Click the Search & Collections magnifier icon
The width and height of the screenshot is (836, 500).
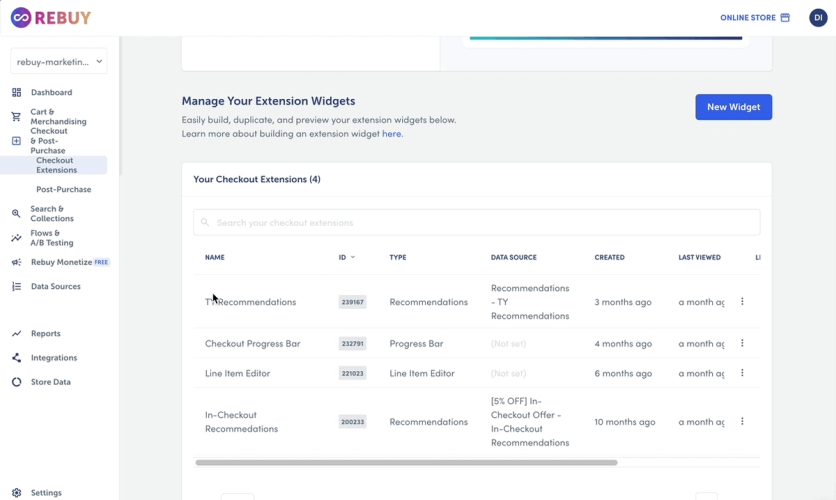pos(17,214)
